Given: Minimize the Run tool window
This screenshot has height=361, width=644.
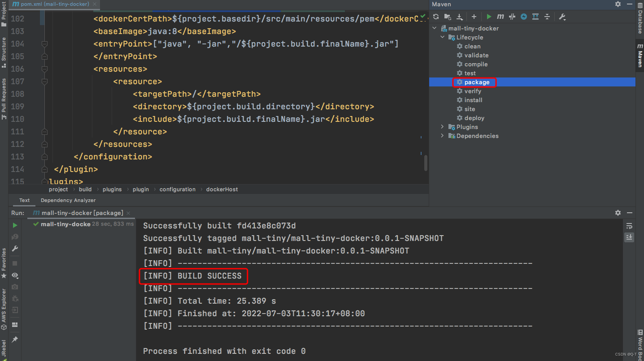Looking at the screenshot, I should coord(630,213).
